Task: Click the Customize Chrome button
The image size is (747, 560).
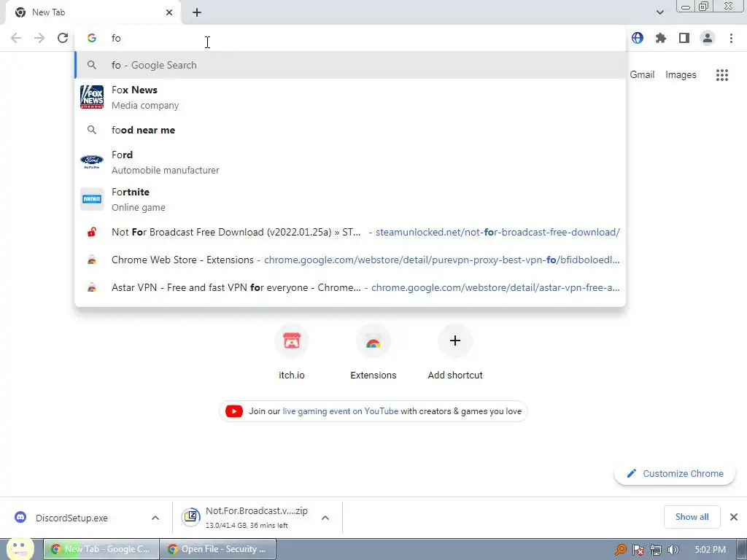Action: (675, 474)
